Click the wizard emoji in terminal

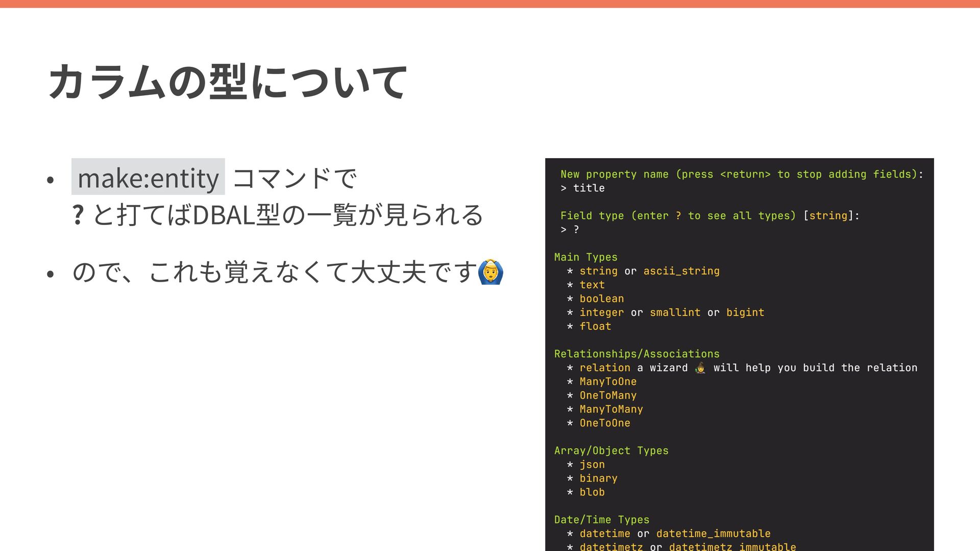click(x=700, y=368)
